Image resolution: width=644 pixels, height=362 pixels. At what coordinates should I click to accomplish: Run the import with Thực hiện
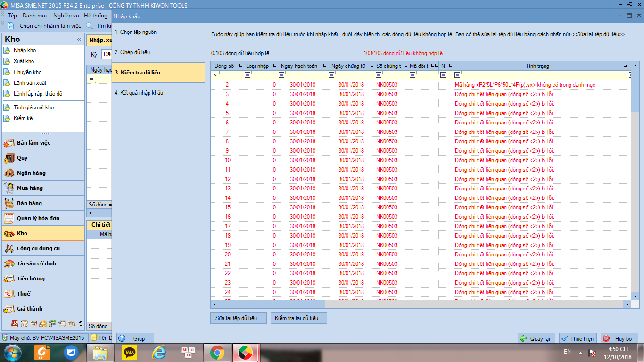point(578,338)
